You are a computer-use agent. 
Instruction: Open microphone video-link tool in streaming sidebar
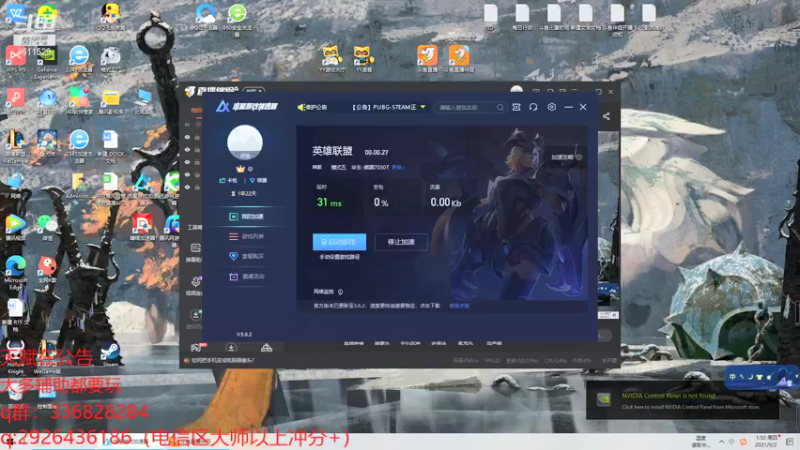pyautogui.click(x=195, y=286)
